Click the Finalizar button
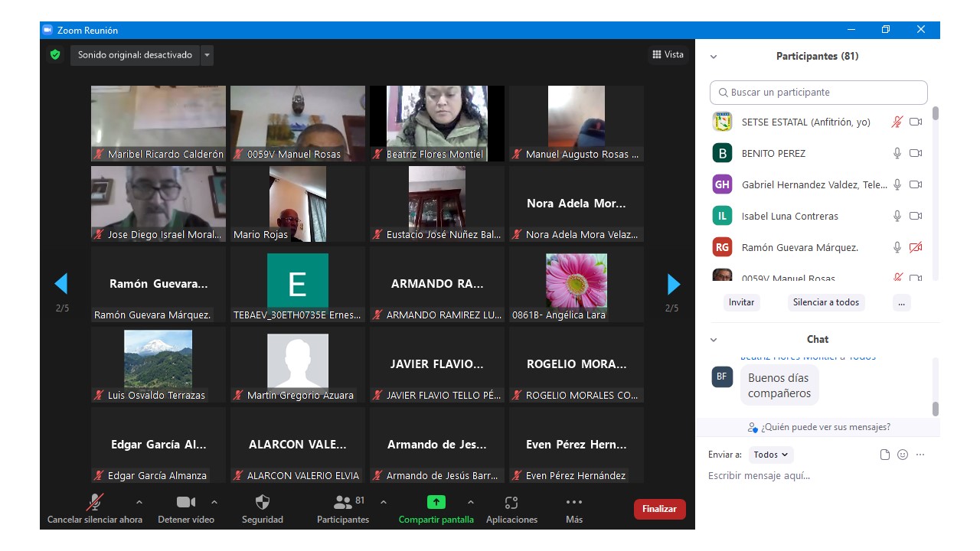 point(659,509)
